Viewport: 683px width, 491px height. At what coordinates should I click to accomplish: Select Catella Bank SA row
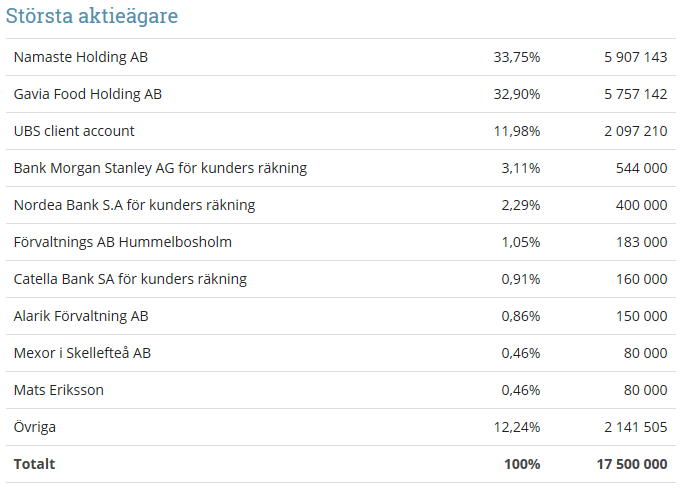[x=130, y=279]
